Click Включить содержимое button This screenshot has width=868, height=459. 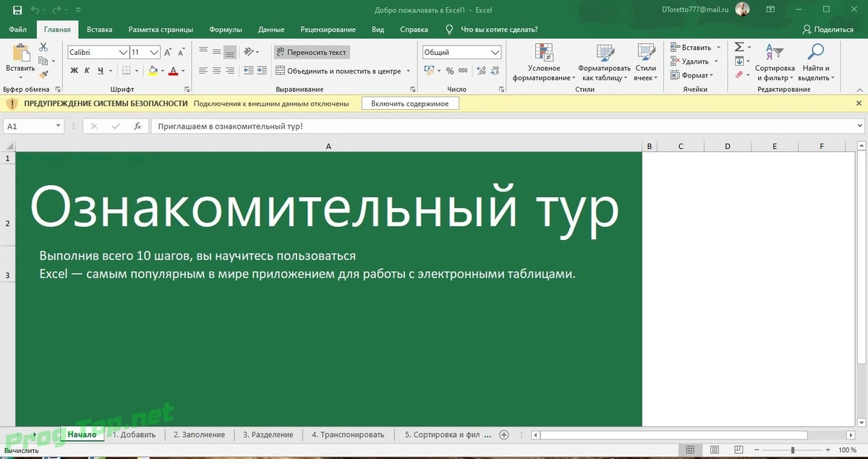[410, 103]
